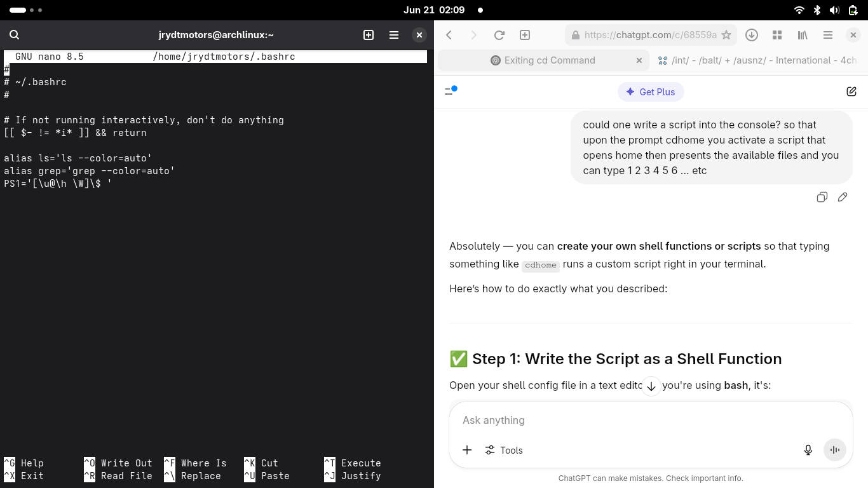868x488 pixels.
Task: Open the browser main menu
Action: coord(827,35)
